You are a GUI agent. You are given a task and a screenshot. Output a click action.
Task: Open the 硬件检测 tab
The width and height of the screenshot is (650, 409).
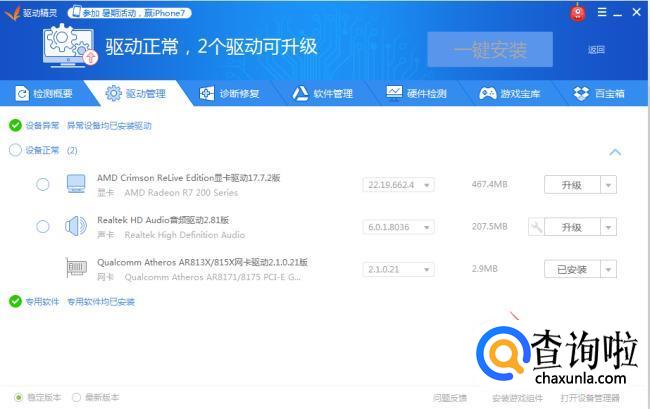tap(416, 94)
